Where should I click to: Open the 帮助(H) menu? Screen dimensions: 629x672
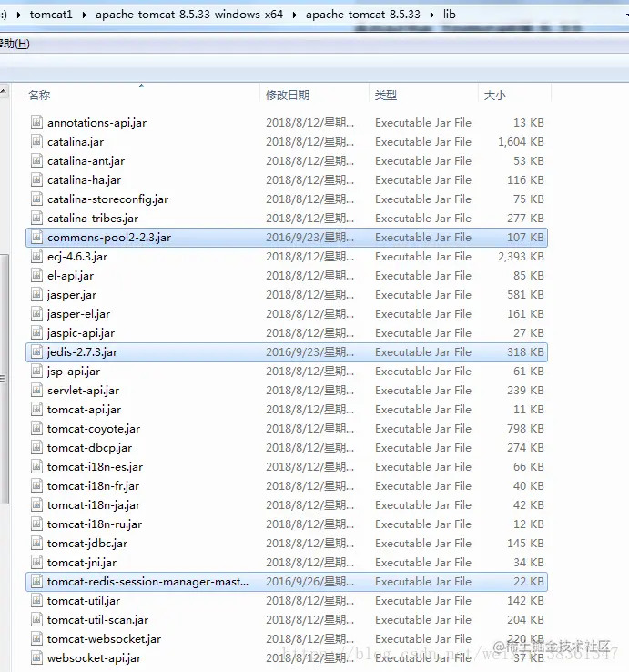click(x=15, y=44)
